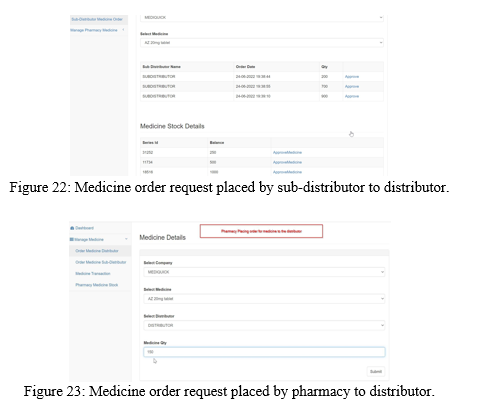Viewport: 489px width, 409px height.
Task: Go to Medicine Transaction sidebar item
Action: [93, 274]
